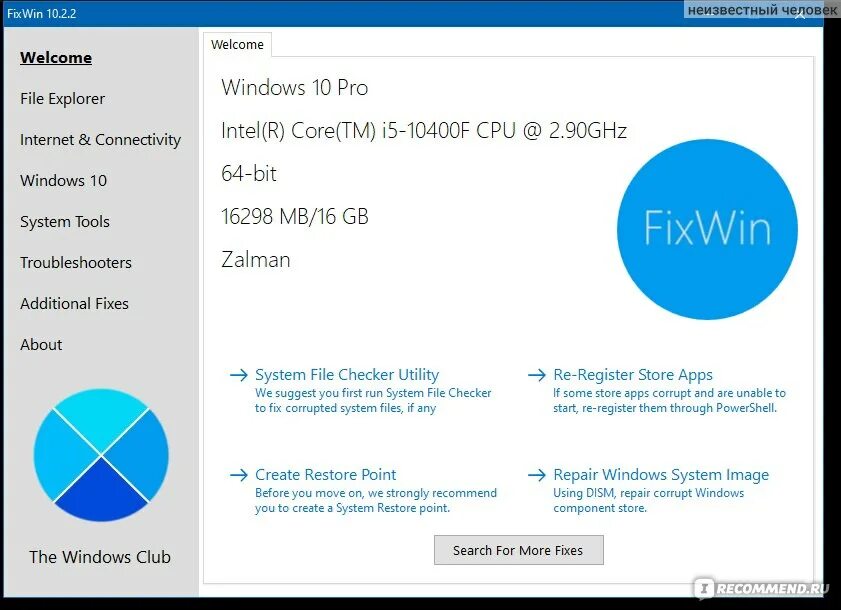Open the Troubleshooters section
This screenshot has height=610, width=841.
(x=76, y=262)
